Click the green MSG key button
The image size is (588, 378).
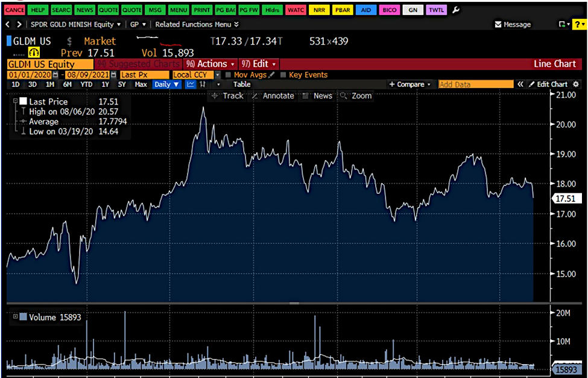pos(155,10)
